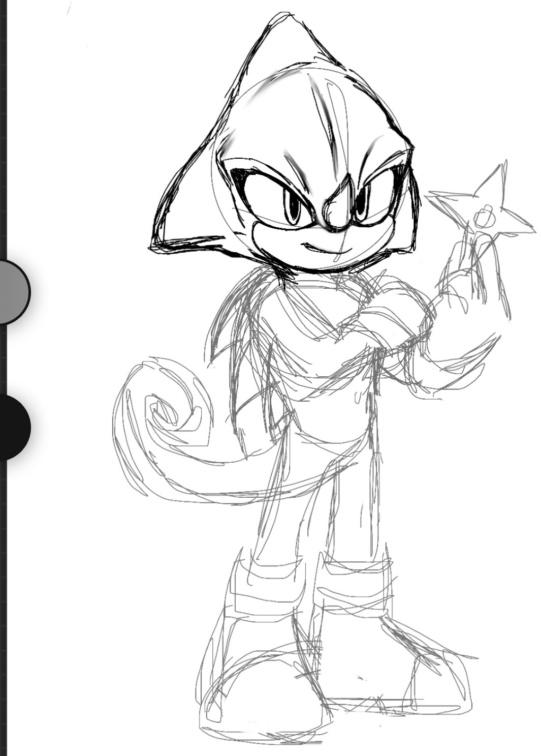Screen dimensions: 541x756
Task: Click the dark sidebar strip above gray circle
Action: coord(3,127)
